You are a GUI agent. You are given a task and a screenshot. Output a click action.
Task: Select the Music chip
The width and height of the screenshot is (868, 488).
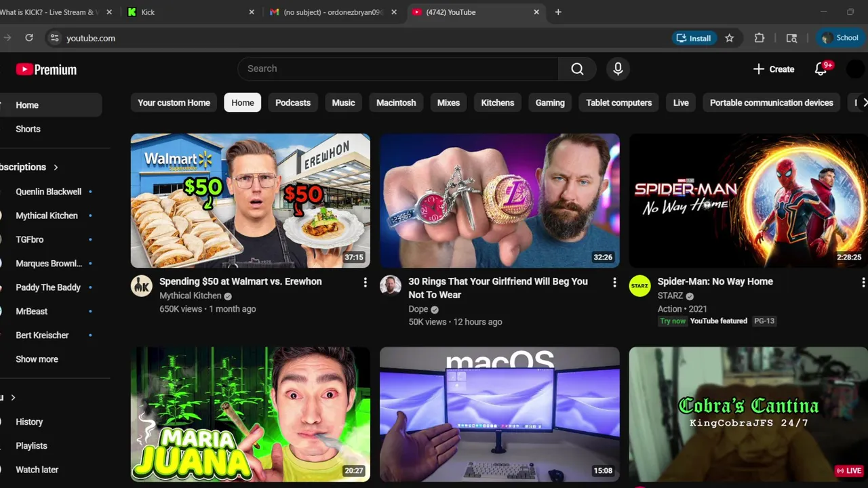pyautogui.click(x=343, y=102)
